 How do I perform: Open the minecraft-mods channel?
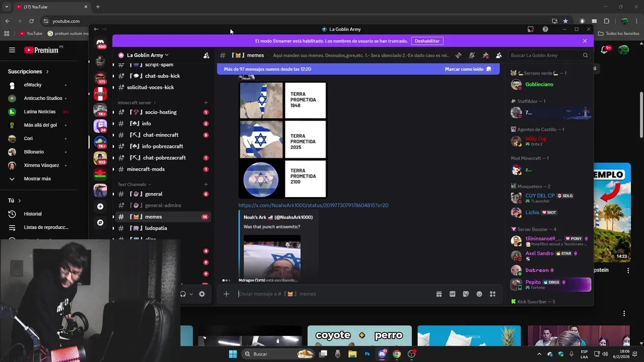(x=162, y=169)
